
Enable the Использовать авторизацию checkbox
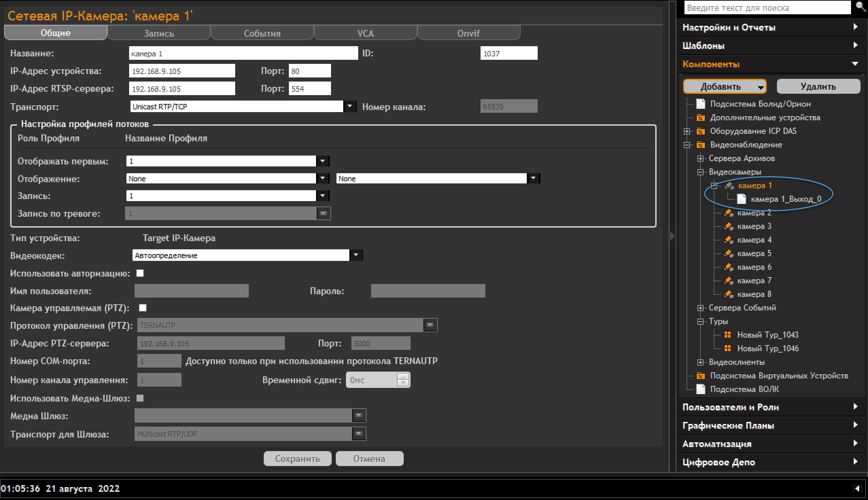coord(140,273)
